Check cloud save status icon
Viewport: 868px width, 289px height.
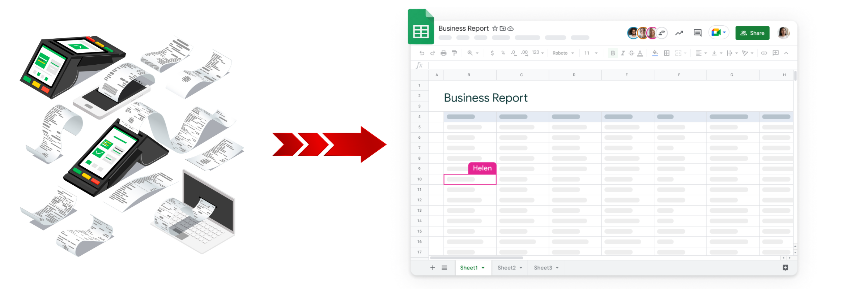click(x=511, y=28)
